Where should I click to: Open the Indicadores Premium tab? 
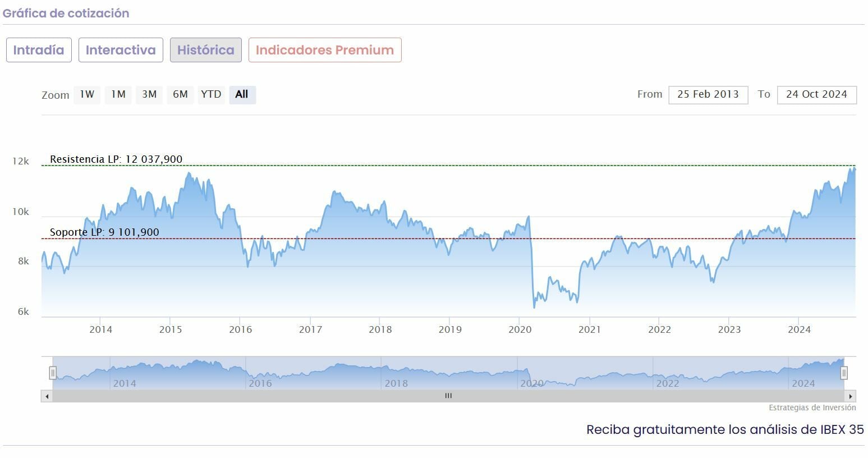tap(325, 50)
